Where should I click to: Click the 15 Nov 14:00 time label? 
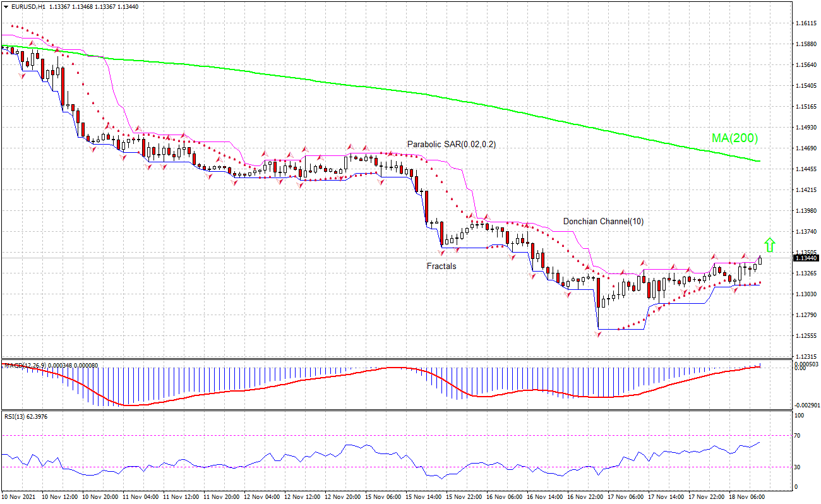pos(422,497)
